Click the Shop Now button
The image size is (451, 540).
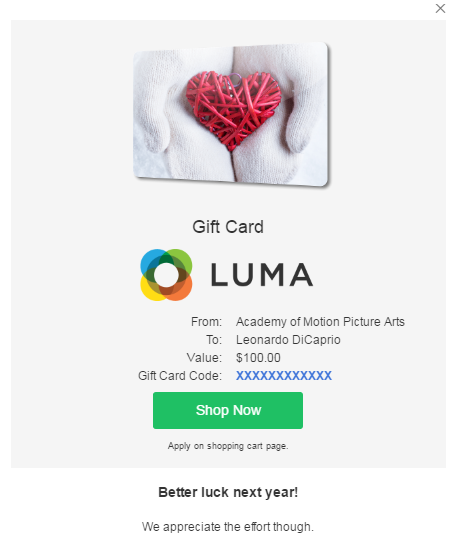[x=228, y=410]
